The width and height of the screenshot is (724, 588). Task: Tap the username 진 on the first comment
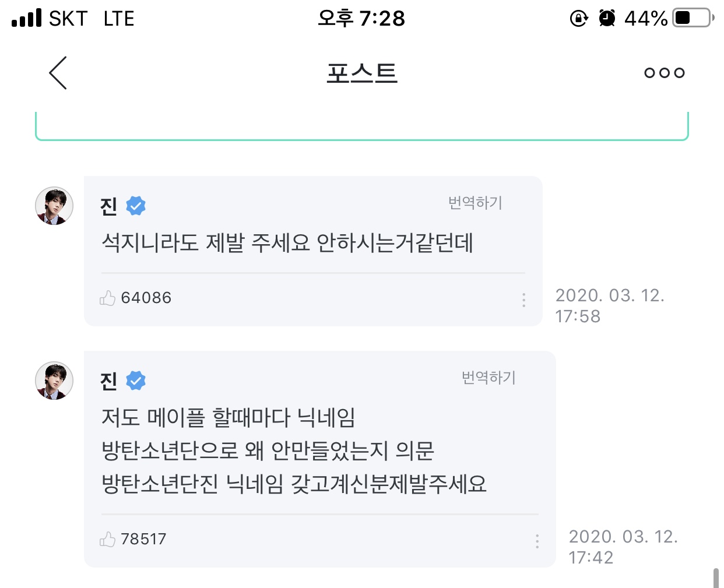click(109, 206)
